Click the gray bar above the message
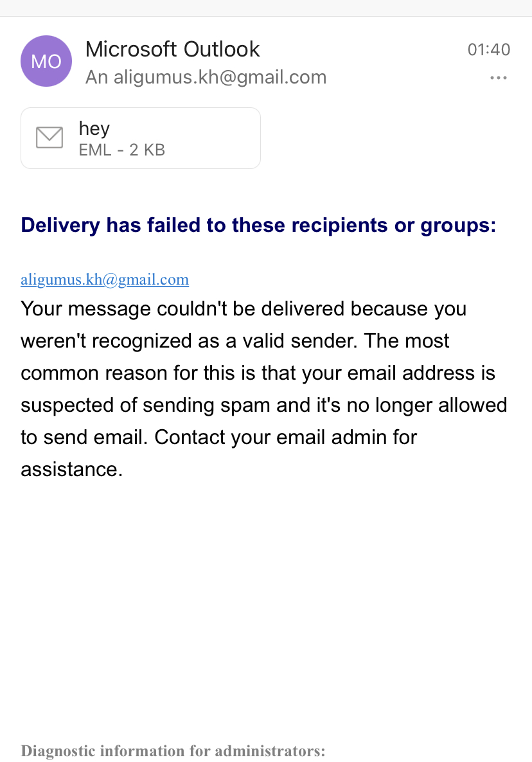Screen dimensions: 532x762 (266, 8)
